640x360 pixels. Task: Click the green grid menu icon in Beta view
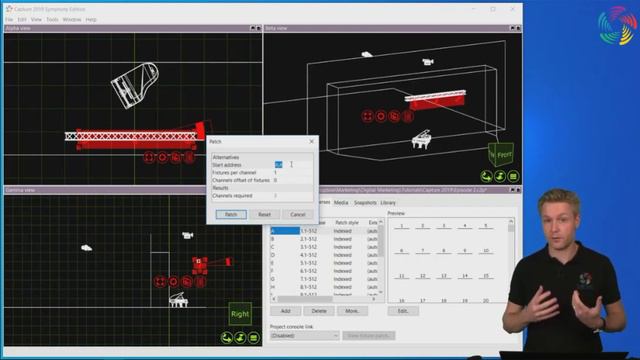(x=513, y=176)
